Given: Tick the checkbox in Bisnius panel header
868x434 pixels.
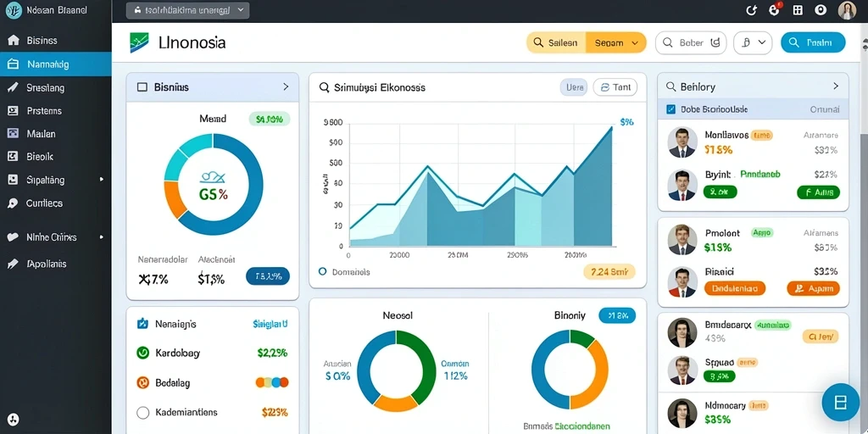Looking at the screenshot, I should 142,87.
